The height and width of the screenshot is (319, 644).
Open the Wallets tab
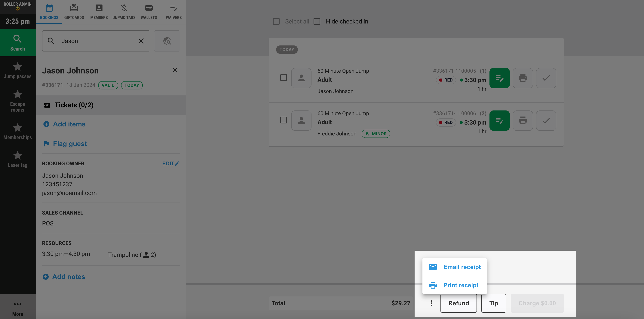[x=149, y=12]
